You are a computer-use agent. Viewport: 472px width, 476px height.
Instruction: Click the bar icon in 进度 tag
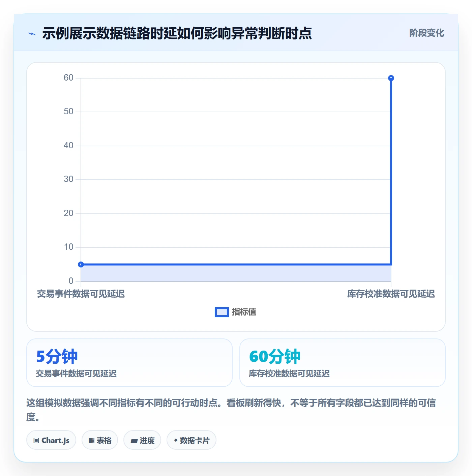[134, 441]
